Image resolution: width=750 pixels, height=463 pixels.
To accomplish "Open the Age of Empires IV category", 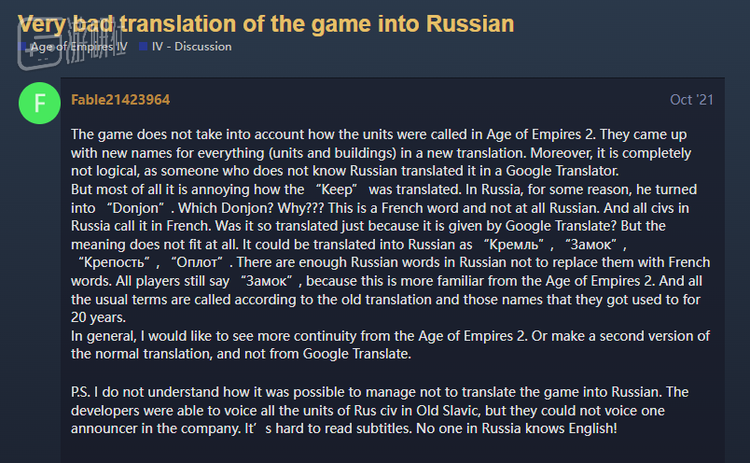I will coord(79,46).
